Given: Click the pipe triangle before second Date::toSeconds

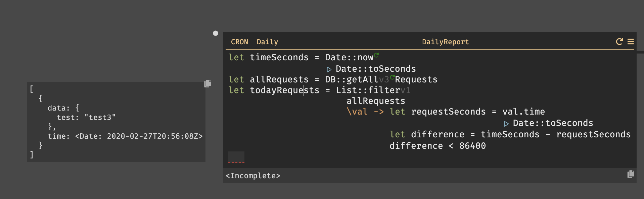Looking at the screenshot, I should (x=506, y=124).
